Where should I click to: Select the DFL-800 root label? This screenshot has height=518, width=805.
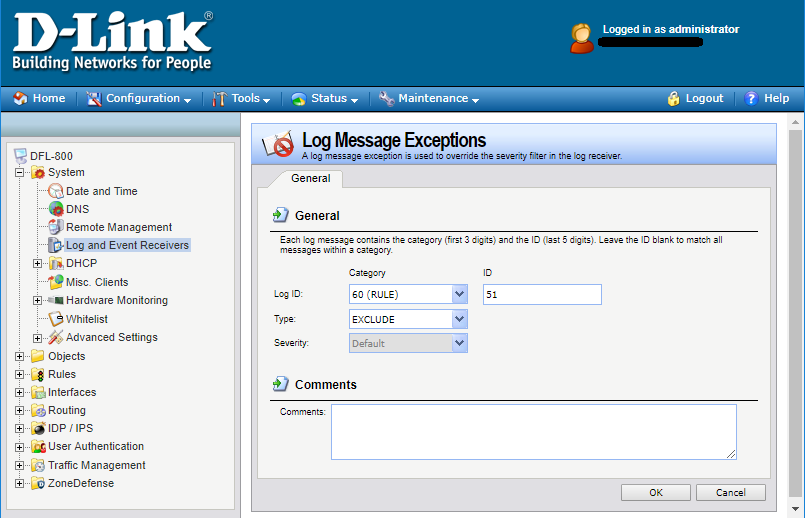[51, 156]
